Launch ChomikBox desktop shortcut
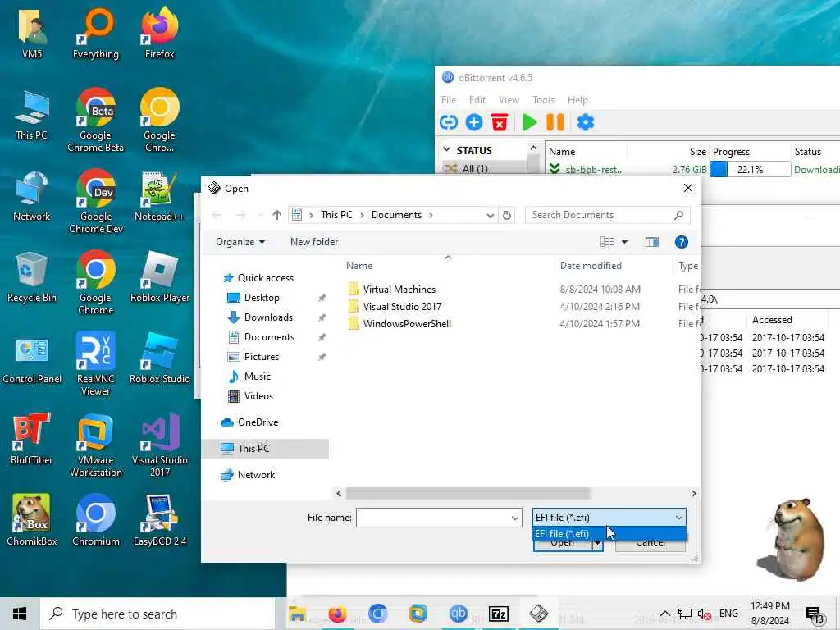 [32, 520]
